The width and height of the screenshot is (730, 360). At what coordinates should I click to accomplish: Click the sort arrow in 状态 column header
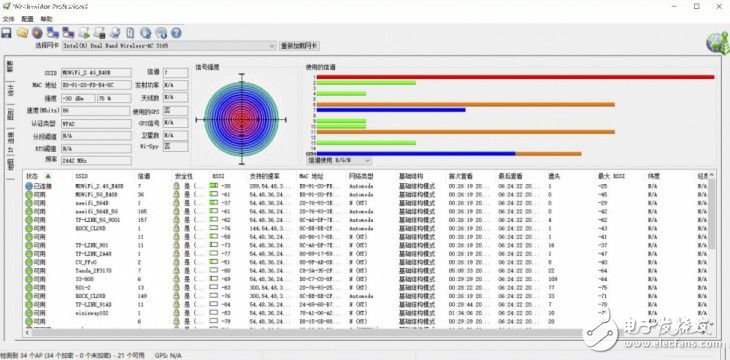click(48, 176)
